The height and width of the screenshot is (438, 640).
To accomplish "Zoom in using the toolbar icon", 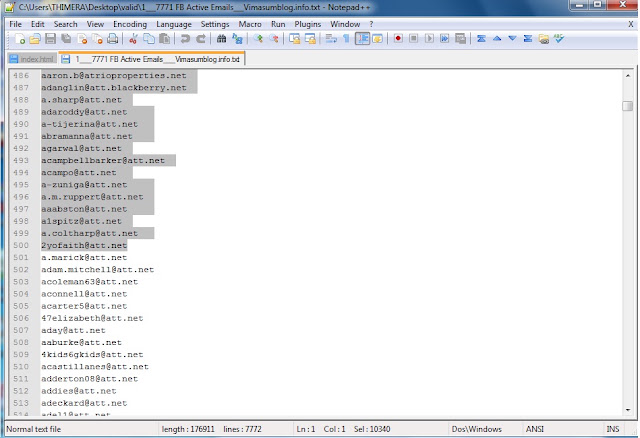I will pyautogui.click(x=258, y=39).
